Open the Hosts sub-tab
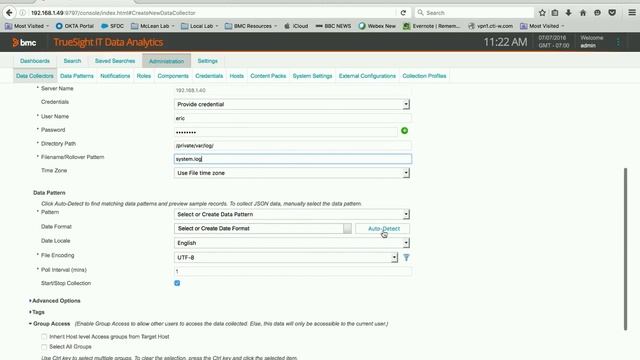 pos(236,76)
